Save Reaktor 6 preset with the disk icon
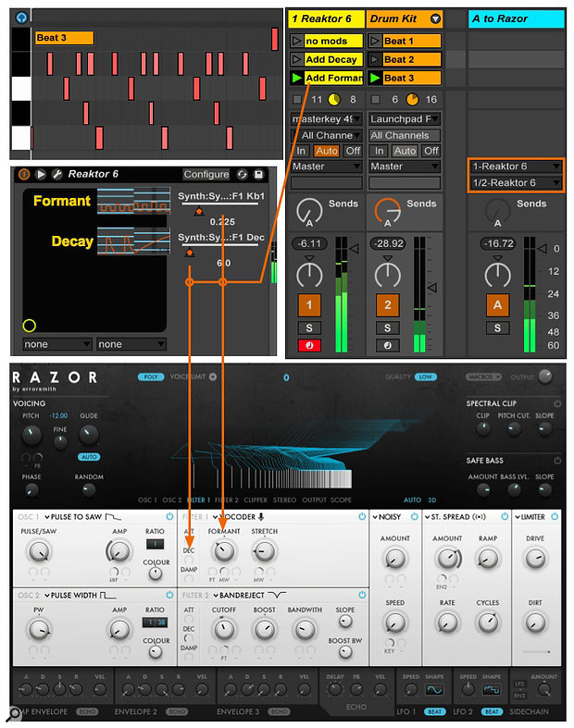Image resolution: width=574 pixels, height=728 pixels. pos(259,175)
